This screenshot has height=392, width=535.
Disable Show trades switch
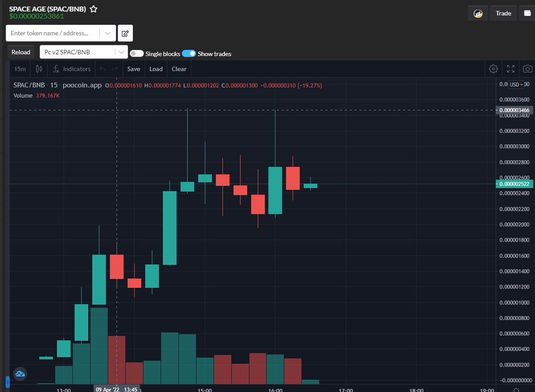(189, 54)
